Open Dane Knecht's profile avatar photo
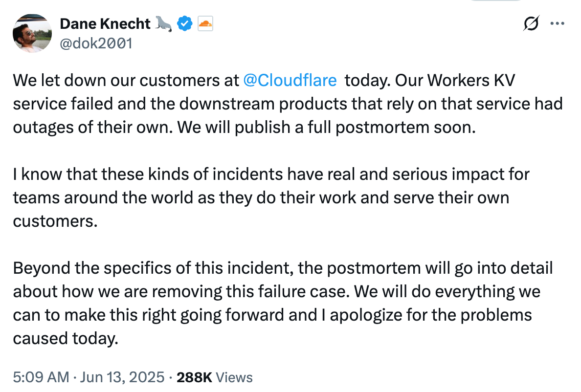Viewport: 581px width, 392px height. [x=32, y=33]
